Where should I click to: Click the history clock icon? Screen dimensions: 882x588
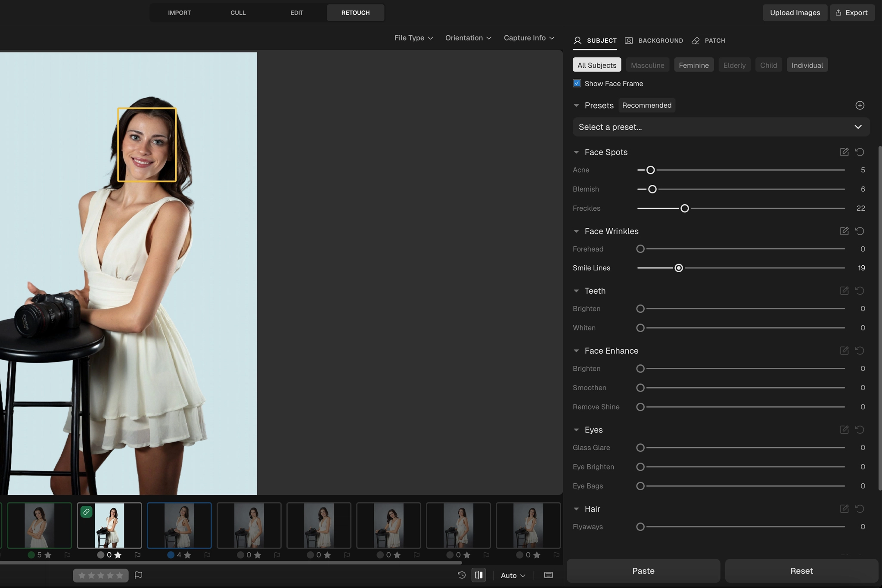click(462, 575)
